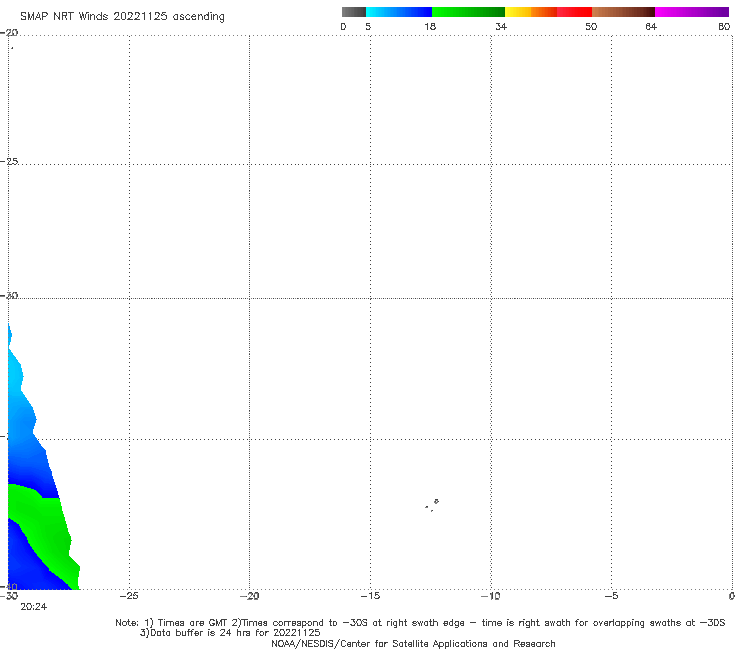
Task: Click the '-30' latitude label on the left axis
Action: click(9, 295)
